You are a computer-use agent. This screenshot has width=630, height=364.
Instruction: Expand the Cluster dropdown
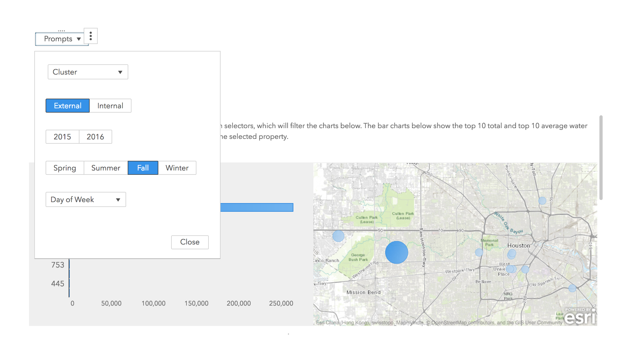click(88, 72)
